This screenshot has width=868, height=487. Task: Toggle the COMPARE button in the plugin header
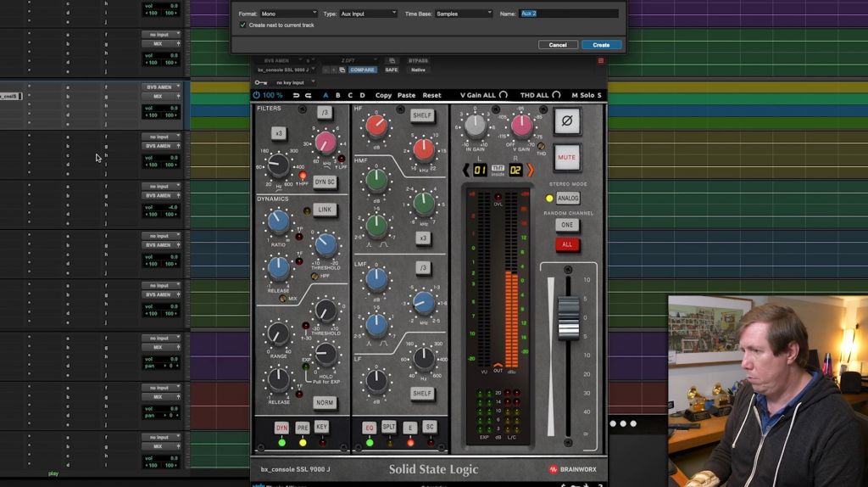click(x=362, y=70)
